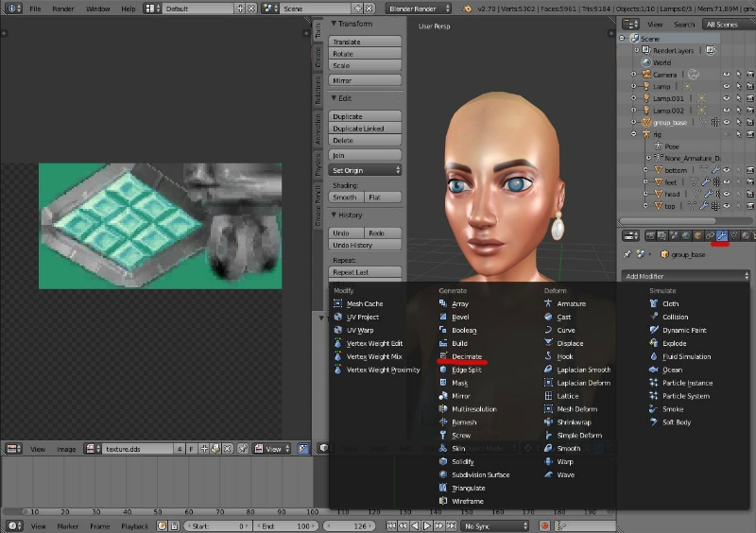756x533 pixels.
Task: Select Boolean from the modifier list
Action: click(463, 330)
